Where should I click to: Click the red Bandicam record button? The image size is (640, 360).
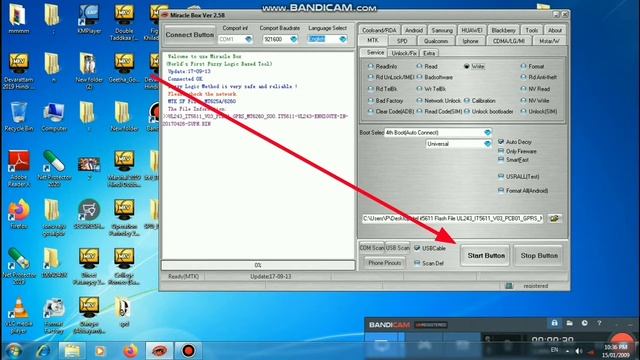pyautogui.click(x=623, y=341)
